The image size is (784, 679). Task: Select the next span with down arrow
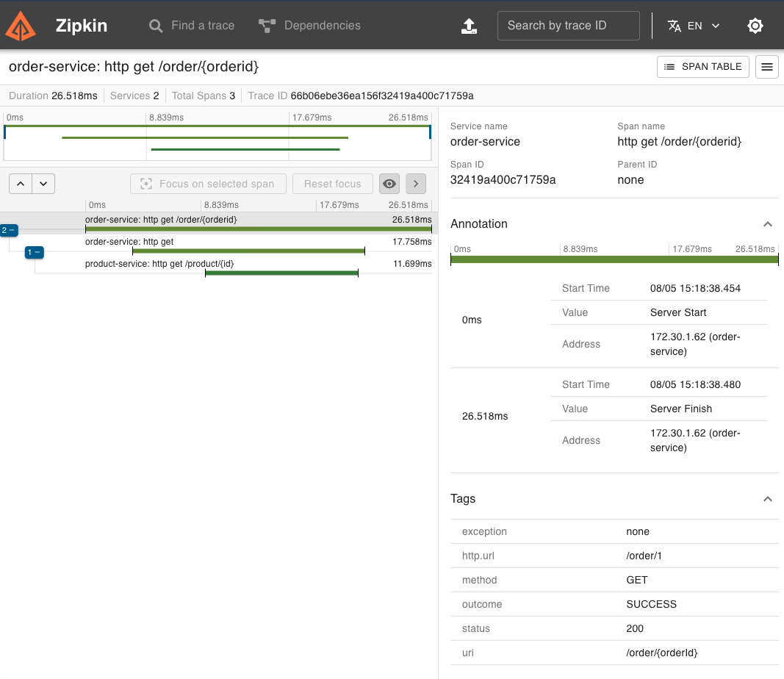click(x=43, y=184)
